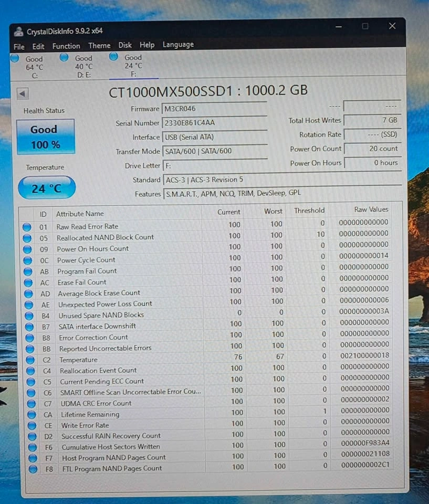The width and height of the screenshot is (429, 504).
Task: Click status icon of Program Fail Count
Action: [x=28, y=271]
